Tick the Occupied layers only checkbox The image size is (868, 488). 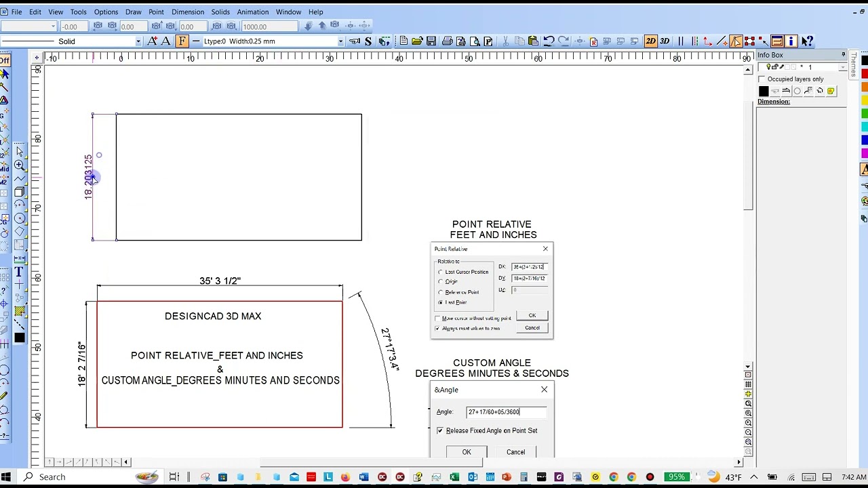point(762,79)
